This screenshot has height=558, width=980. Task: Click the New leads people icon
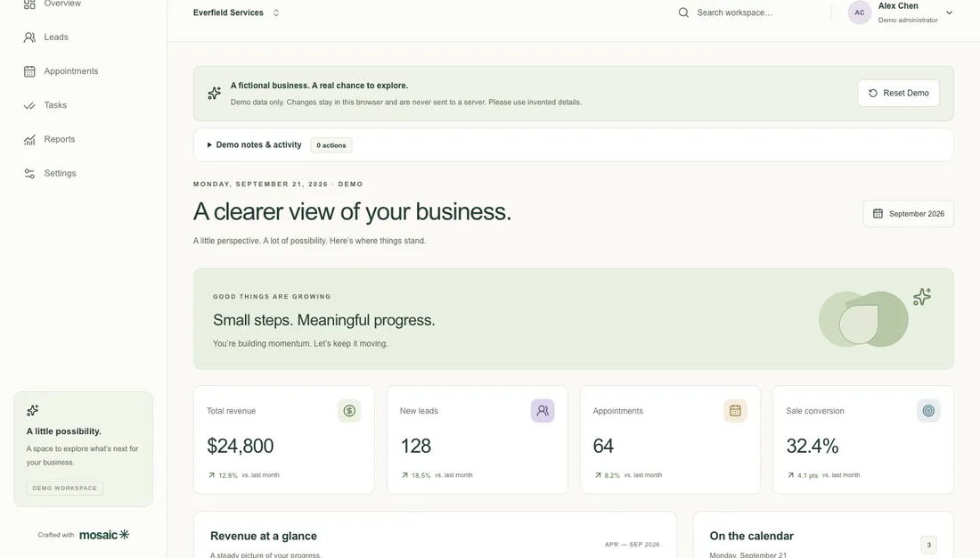pyautogui.click(x=543, y=411)
